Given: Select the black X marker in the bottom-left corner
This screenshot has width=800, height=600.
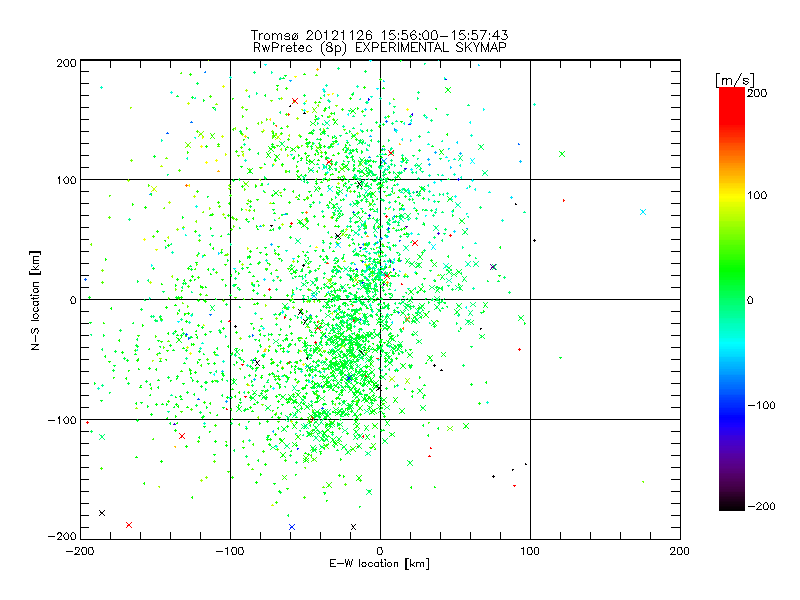Looking at the screenshot, I should [102, 513].
